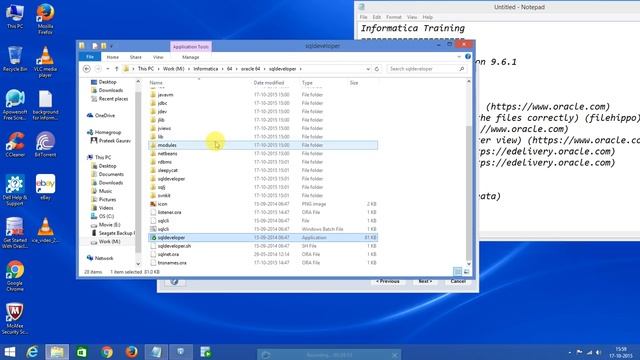Open the modules folder
Image resolution: width=640 pixels, height=360 pixels.
click(x=263, y=145)
